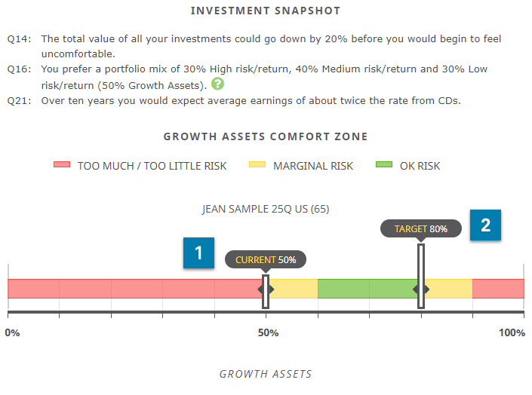Viewport: 532px width, 395px height.
Task: Click the 50% axis label
Action: [x=268, y=332]
